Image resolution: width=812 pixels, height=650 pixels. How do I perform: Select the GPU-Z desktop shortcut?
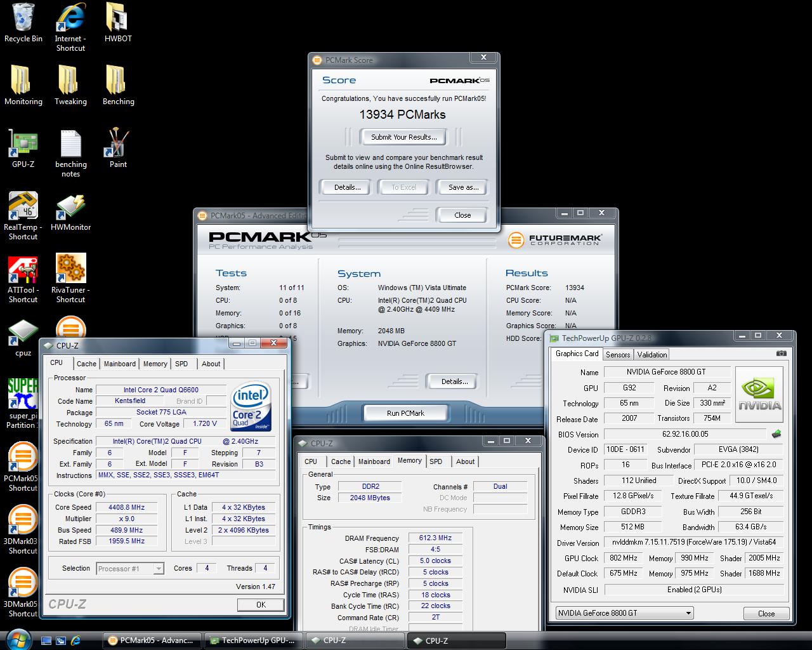(23, 148)
